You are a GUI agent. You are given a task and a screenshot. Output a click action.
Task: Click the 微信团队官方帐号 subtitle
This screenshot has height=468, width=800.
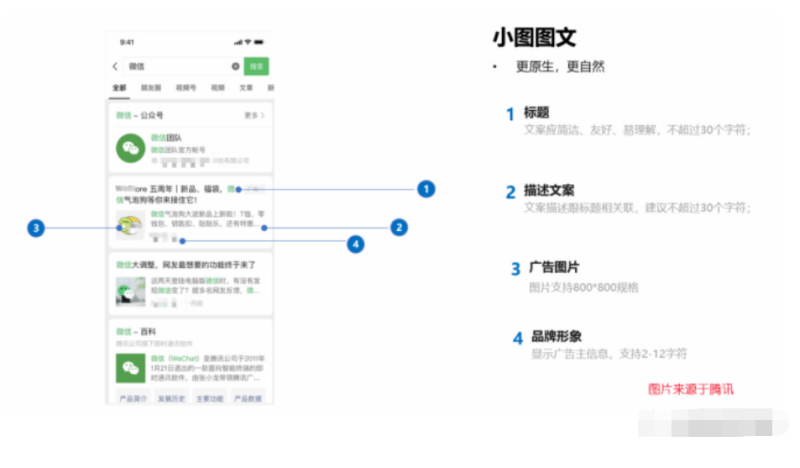(178, 150)
